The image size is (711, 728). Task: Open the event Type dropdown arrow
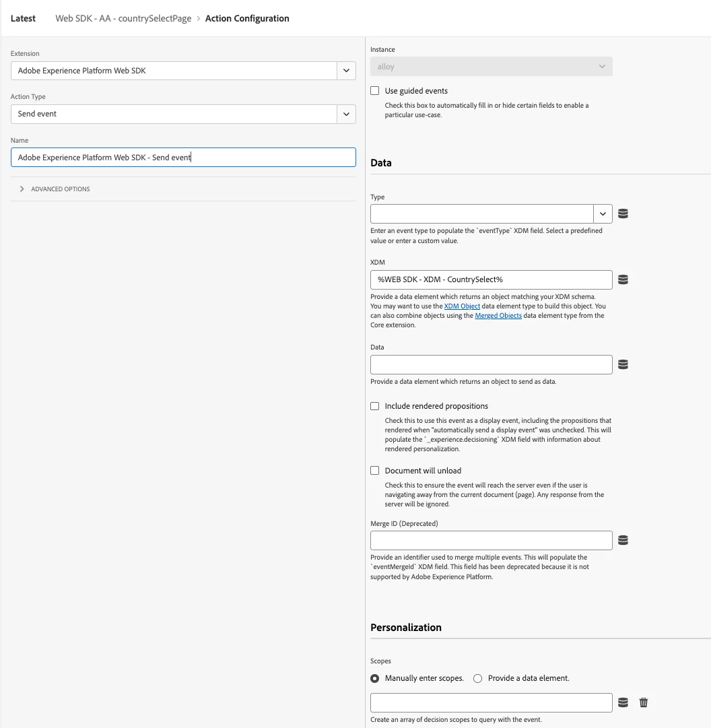point(603,214)
